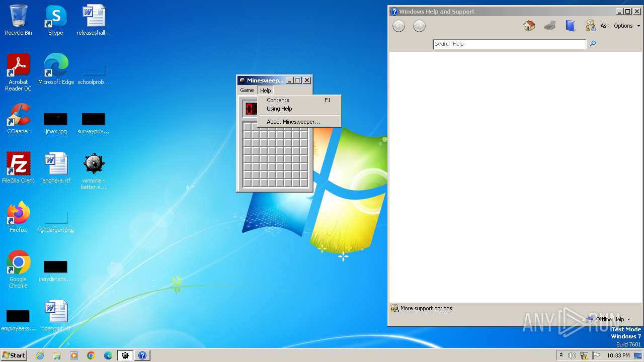Select Firefox desktop shortcut
Screen dimensions: 644x362
[18, 217]
